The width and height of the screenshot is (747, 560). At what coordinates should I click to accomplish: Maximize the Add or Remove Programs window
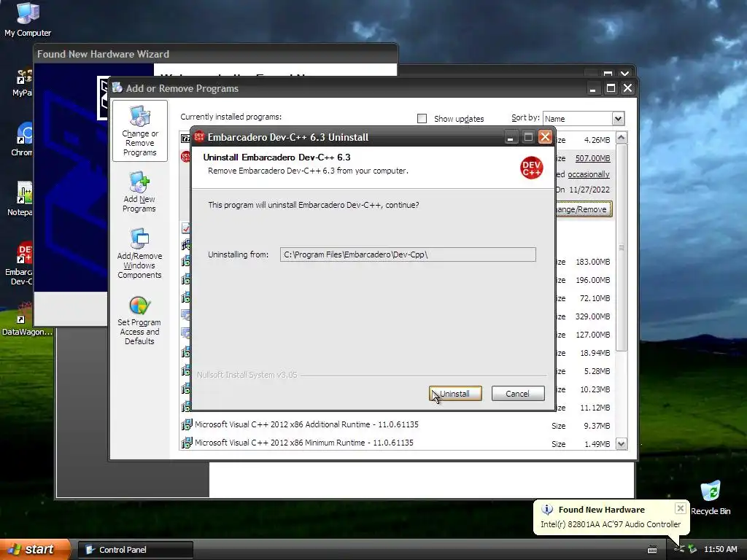611,88
